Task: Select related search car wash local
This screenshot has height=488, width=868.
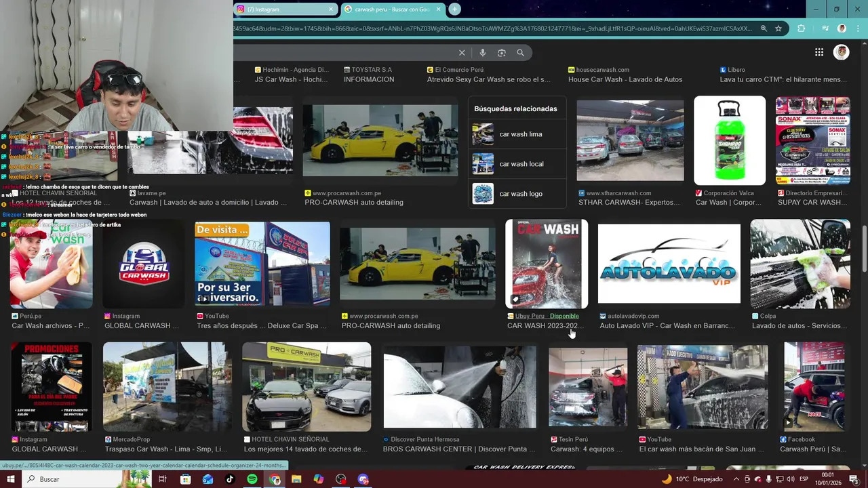Action: click(517, 164)
